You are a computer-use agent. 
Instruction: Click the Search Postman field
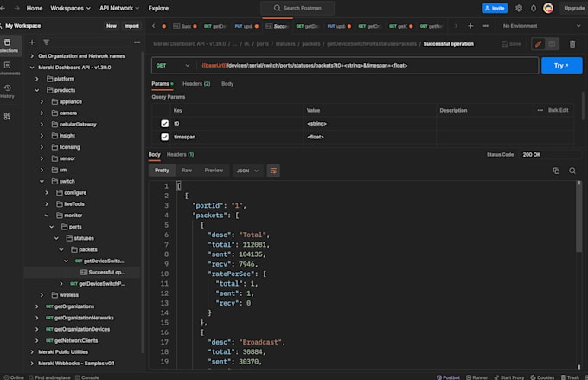coord(297,9)
